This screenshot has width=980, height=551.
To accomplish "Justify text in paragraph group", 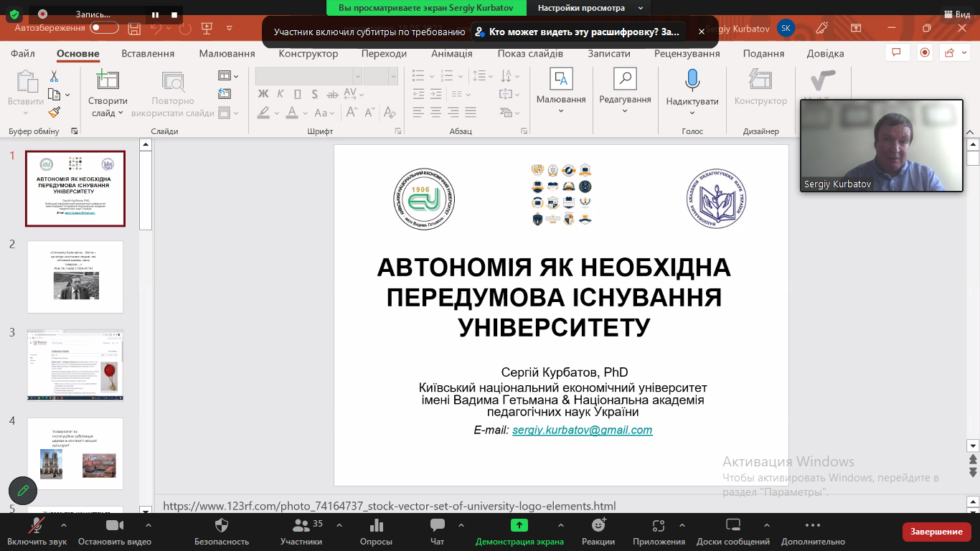I will click(x=471, y=112).
